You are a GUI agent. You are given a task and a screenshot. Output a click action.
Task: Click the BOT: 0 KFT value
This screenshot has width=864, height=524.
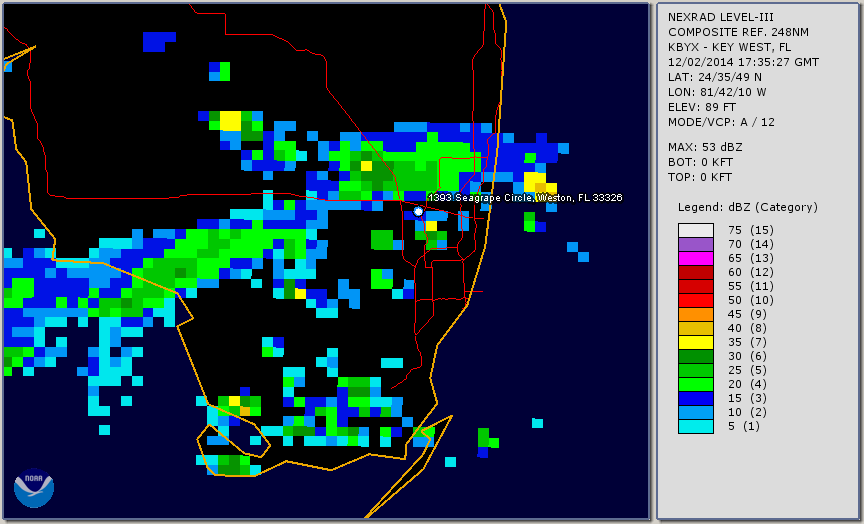click(x=700, y=162)
